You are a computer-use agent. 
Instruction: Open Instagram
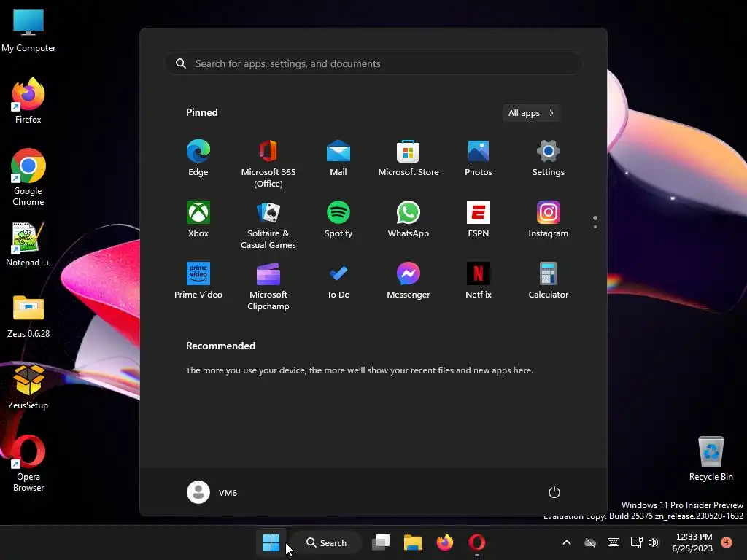(549, 219)
